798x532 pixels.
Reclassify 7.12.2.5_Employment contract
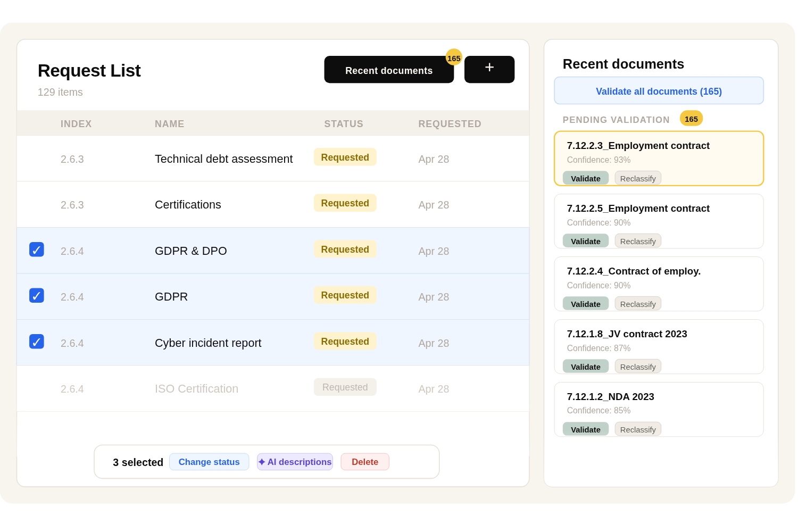pos(638,241)
